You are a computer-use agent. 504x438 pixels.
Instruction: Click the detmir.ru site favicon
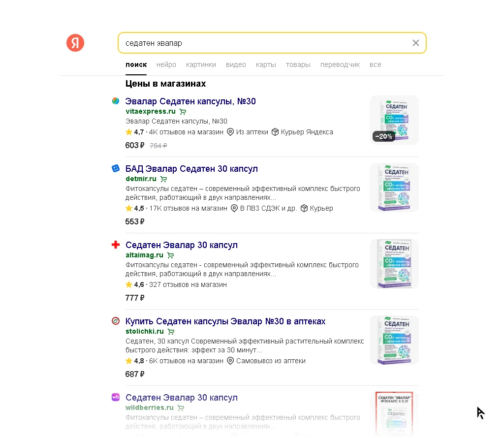(116, 168)
